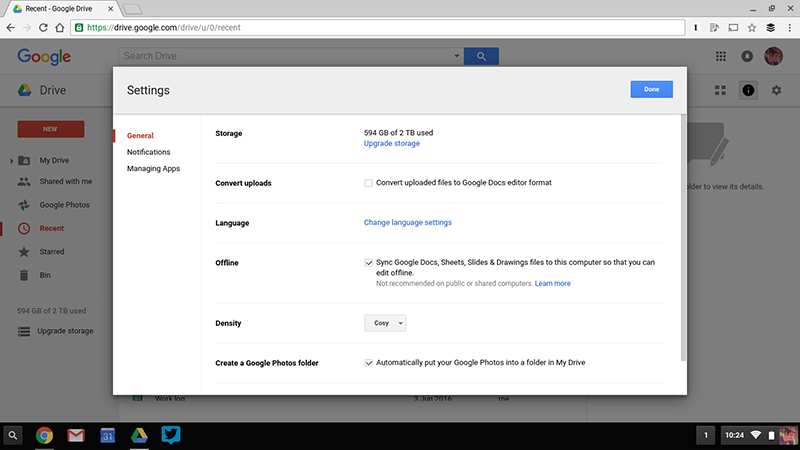800x450 pixels.
Task: Select the General settings tab
Action: click(x=140, y=136)
